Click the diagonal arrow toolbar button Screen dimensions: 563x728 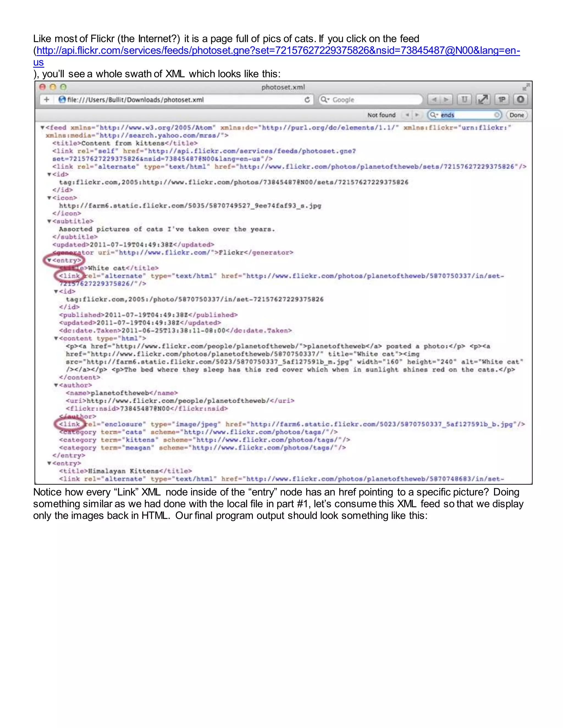pos(483,100)
